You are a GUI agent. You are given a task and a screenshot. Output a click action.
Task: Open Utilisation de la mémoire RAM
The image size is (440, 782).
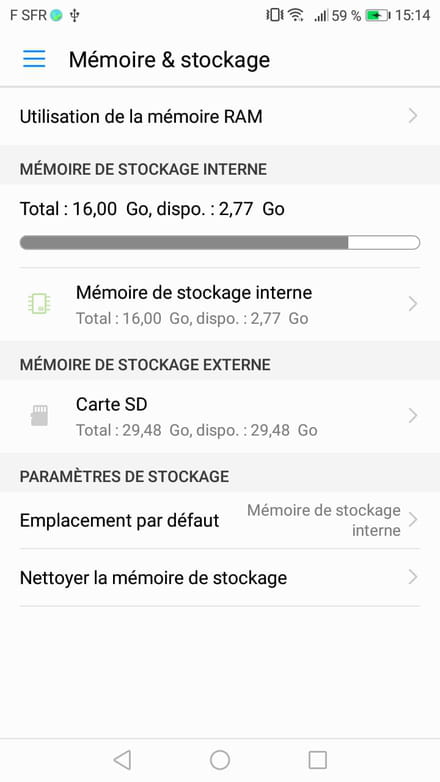click(220, 116)
